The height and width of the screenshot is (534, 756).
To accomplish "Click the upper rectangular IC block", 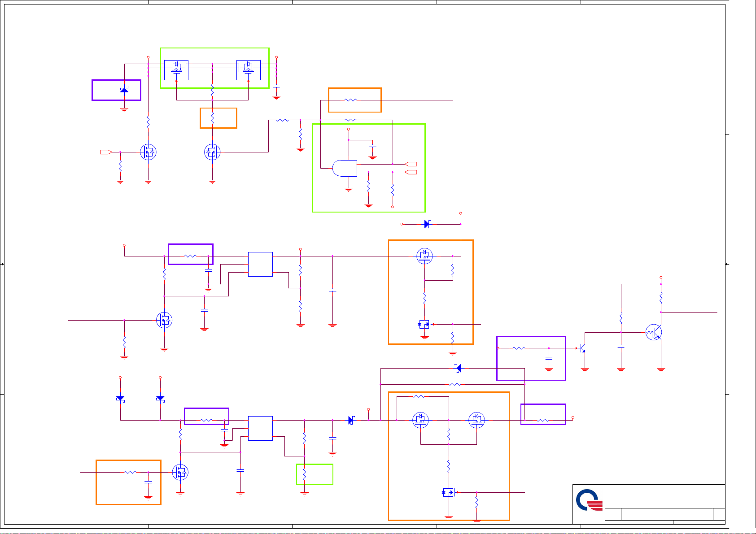I will 260,264.
